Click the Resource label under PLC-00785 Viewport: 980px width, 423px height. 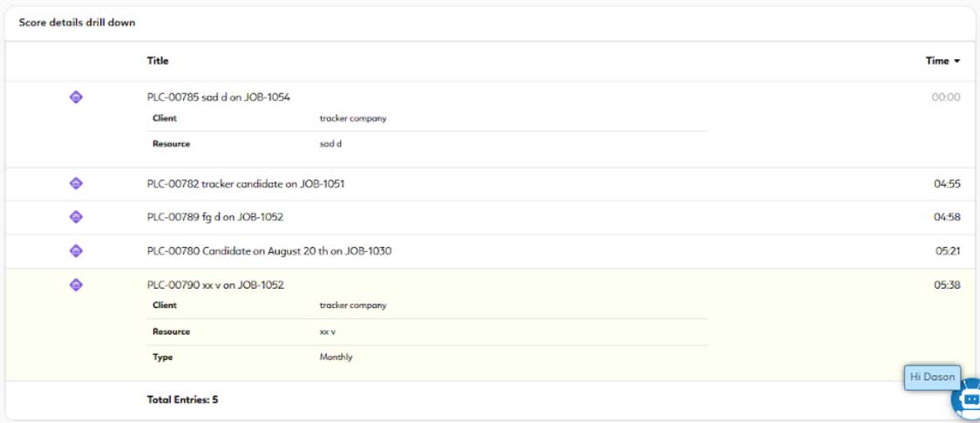(x=171, y=144)
